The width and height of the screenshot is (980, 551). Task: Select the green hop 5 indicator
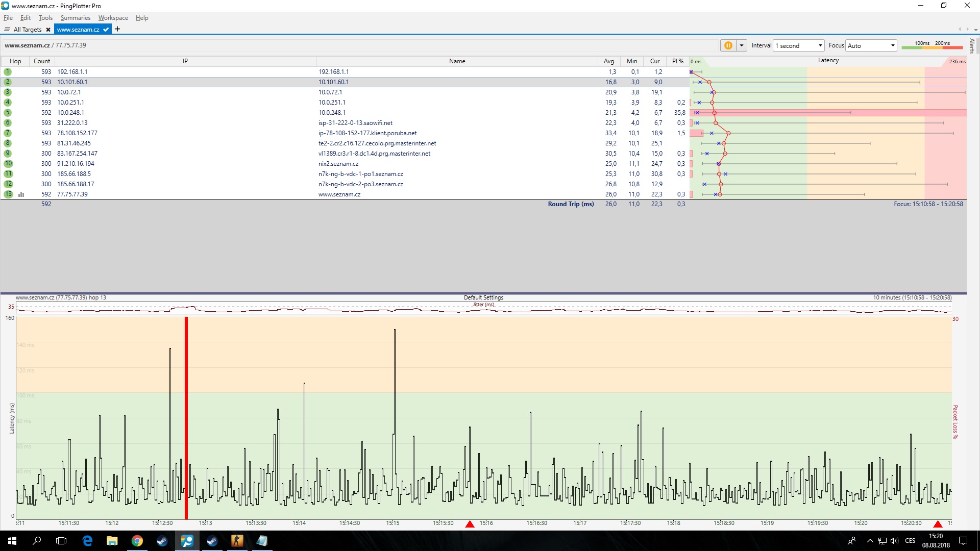click(8, 113)
